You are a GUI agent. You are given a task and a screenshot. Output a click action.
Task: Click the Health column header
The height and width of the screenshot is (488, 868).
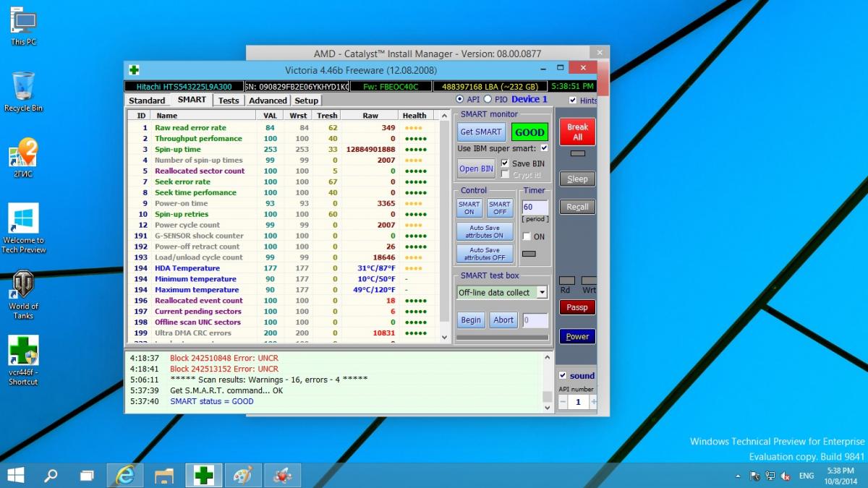(415, 115)
